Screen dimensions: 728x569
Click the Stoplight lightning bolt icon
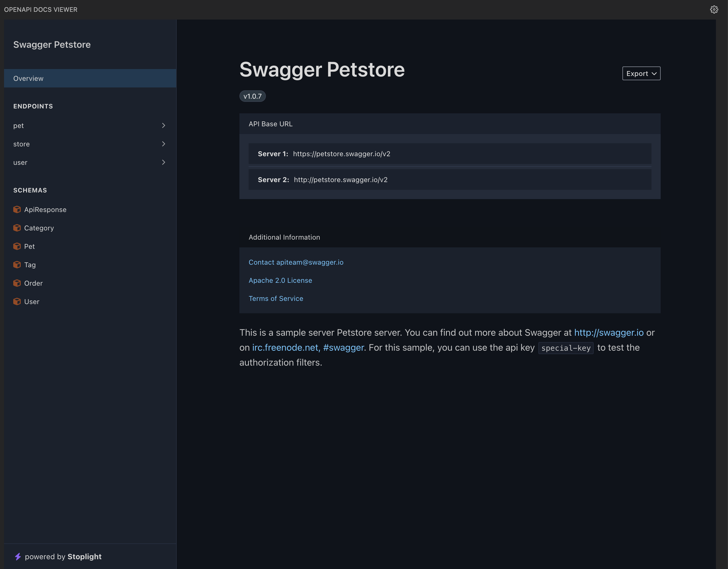18,556
